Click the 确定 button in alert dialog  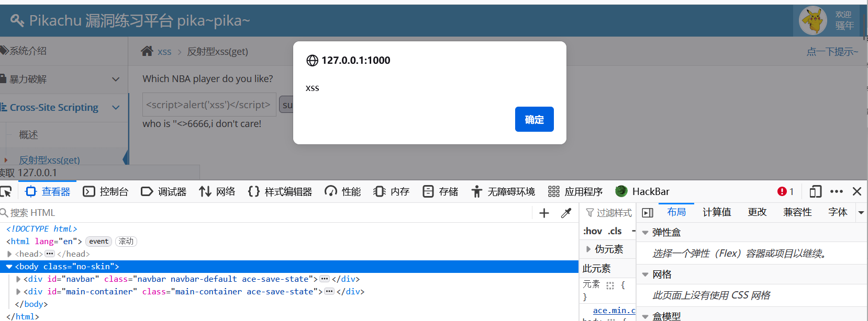click(x=534, y=119)
